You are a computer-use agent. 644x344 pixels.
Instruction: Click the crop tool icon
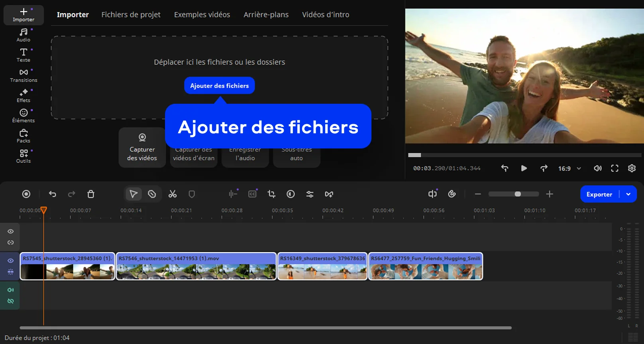point(271,194)
